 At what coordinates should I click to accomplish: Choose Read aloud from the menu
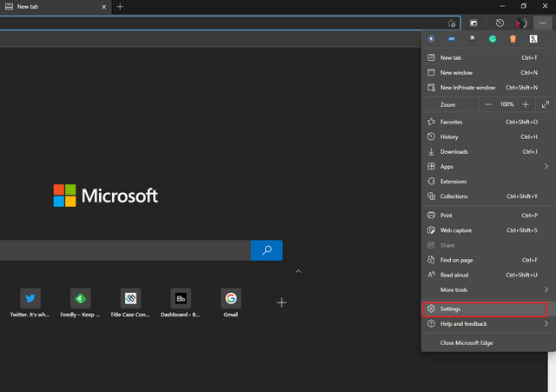tap(488, 275)
